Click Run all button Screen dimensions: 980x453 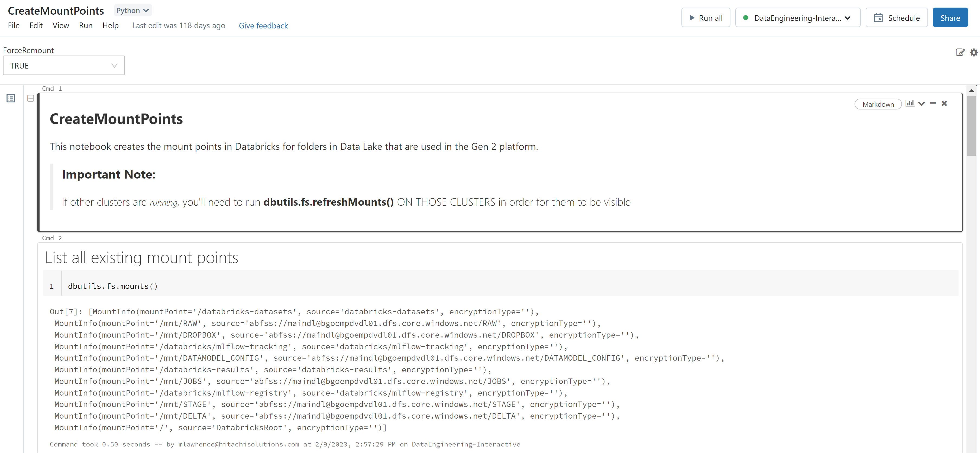(x=706, y=18)
